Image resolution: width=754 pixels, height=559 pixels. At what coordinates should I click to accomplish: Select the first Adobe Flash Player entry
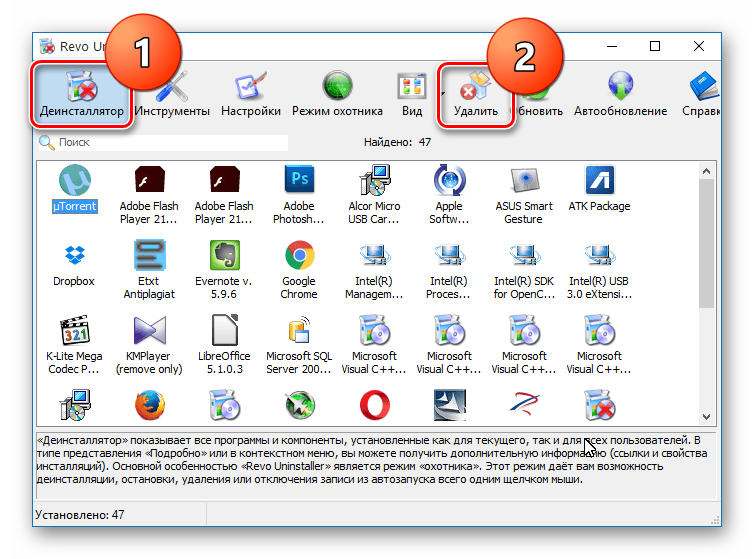[149, 195]
